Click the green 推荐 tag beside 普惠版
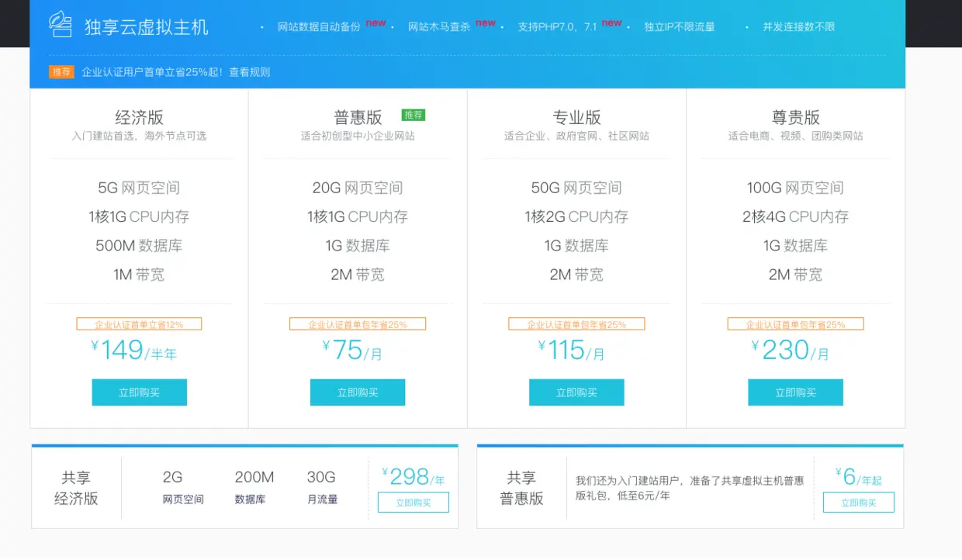This screenshot has height=560, width=962. tap(414, 115)
